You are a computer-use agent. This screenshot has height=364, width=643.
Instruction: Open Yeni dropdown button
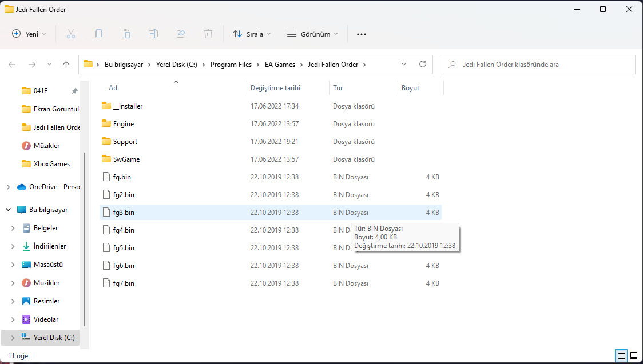[x=29, y=34]
